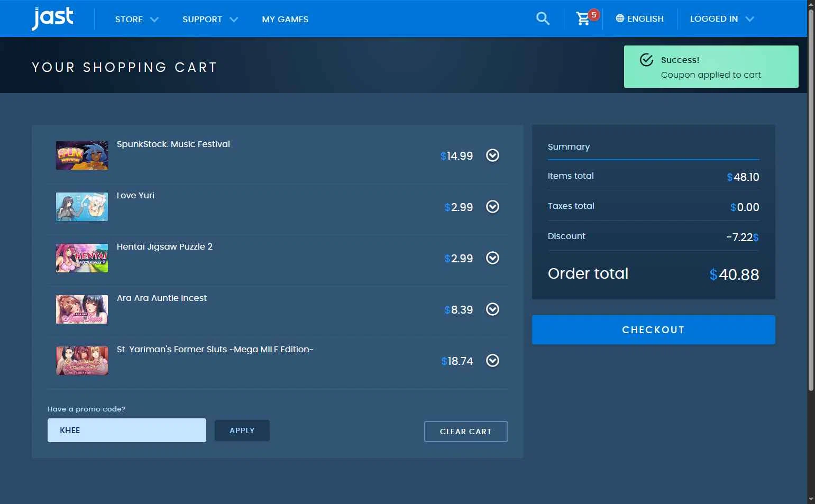Image resolution: width=815 pixels, height=504 pixels.
Task: Click the Taxes total value $0.00
Action: (x=745, y=207)
